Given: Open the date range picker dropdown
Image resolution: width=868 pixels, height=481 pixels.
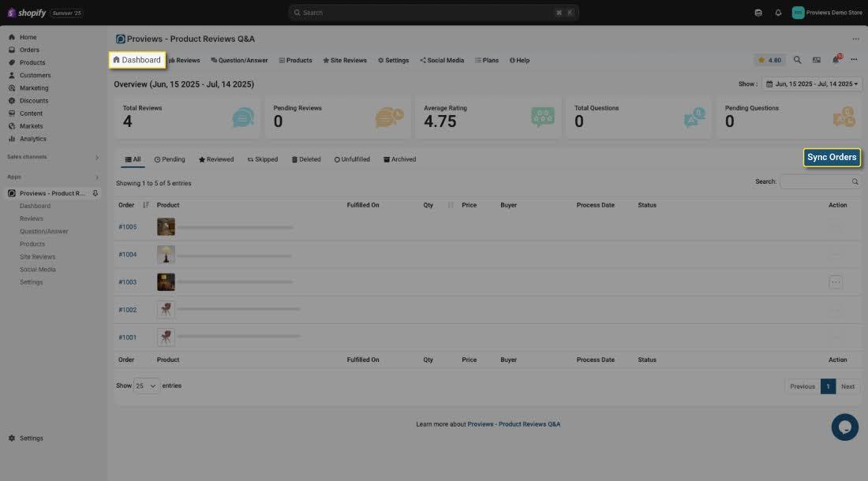Looking at the screenshot, I should tap(811, 84).
